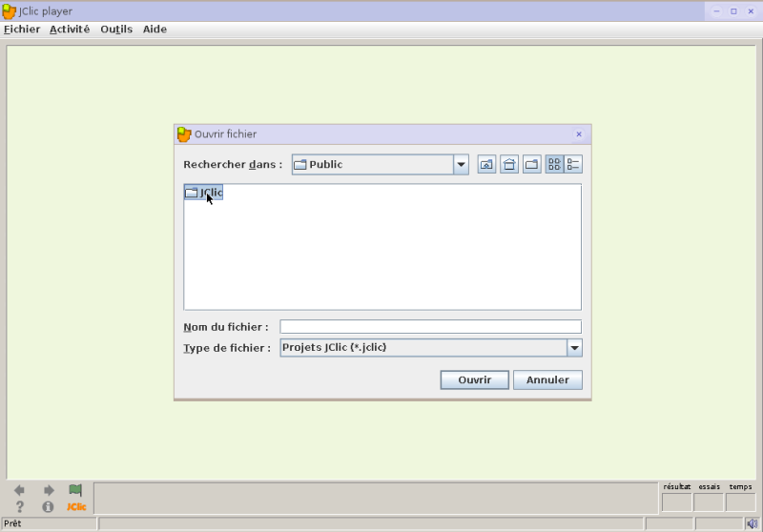Click the next activity arrow
The height and width of the screenshot is (532, 763).
49,490
